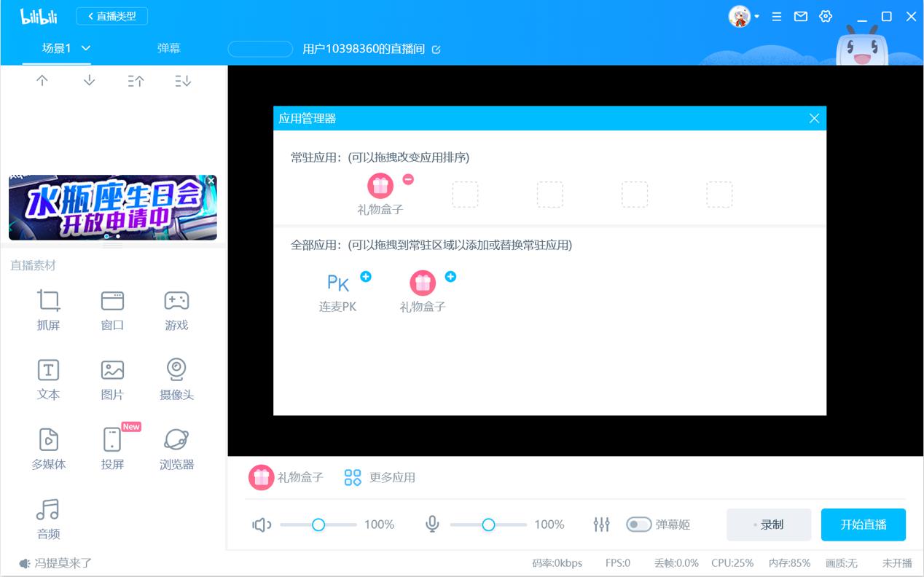Click the blank category field before room title
The width and height of the screenshot is (924, 577).
260,49
